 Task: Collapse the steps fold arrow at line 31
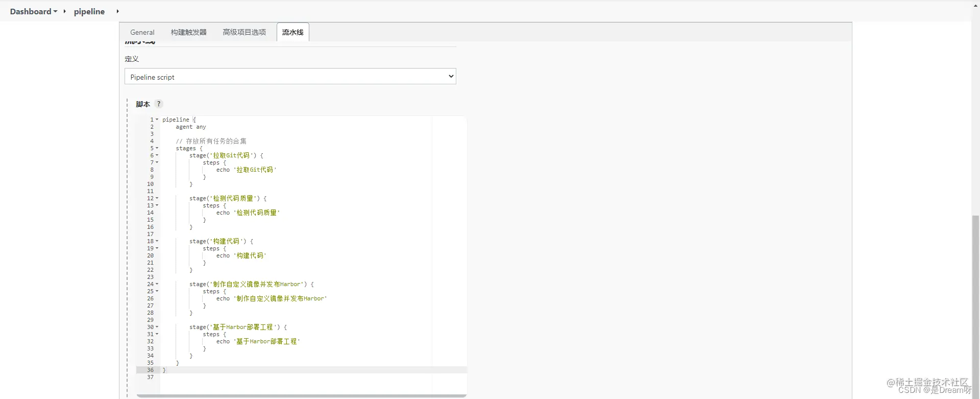(157, 334)
